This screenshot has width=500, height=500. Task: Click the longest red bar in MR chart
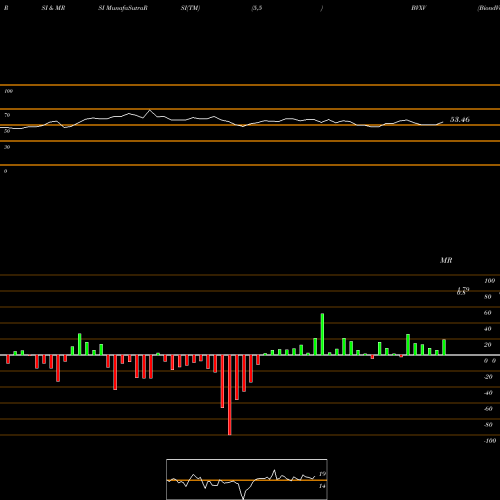coord(230,395)
